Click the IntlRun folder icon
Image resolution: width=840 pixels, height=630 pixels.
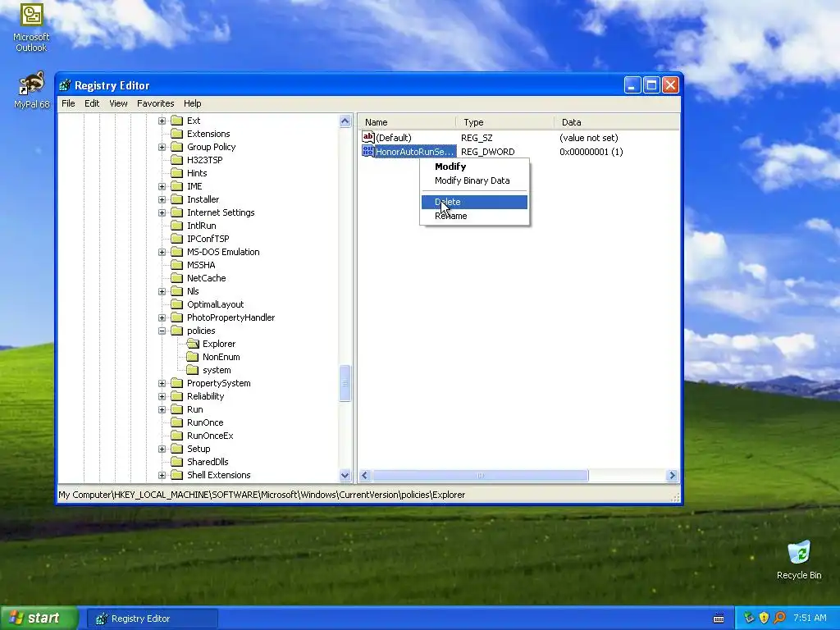177,226
